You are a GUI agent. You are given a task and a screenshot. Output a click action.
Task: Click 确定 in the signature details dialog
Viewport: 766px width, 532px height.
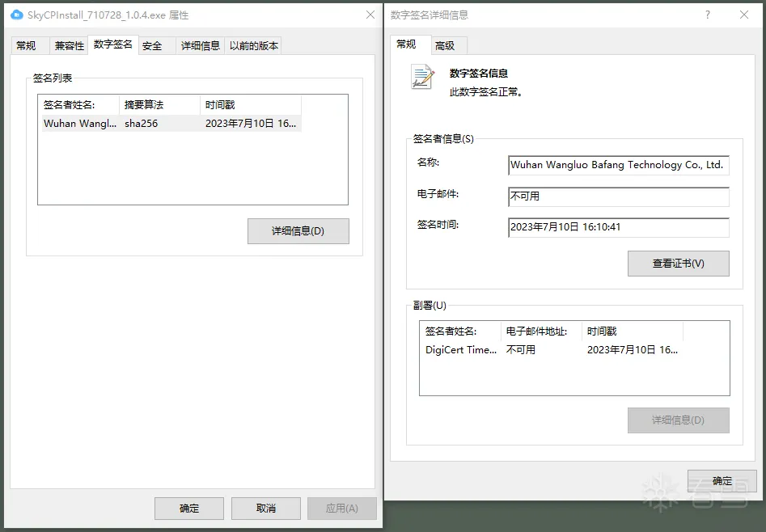tap(722, 481)
